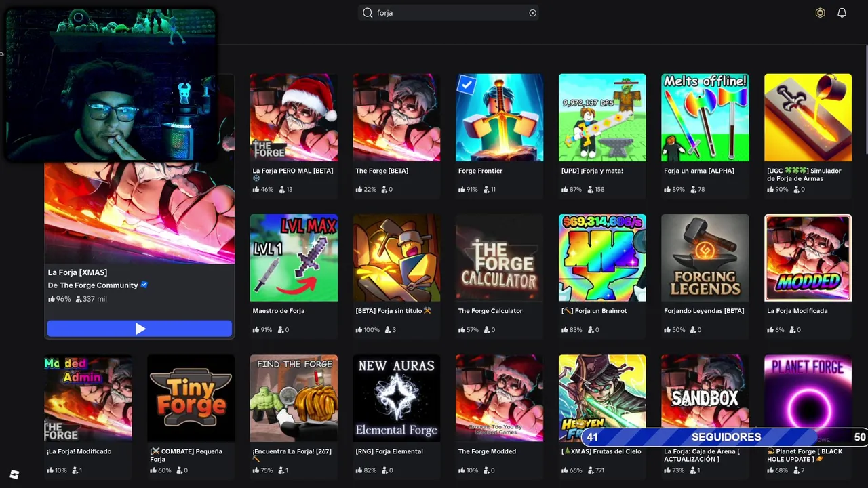This screenshot has height=488, width=868.
Task: Click the logo icon in the bottom-left corner
Action: 14,474
